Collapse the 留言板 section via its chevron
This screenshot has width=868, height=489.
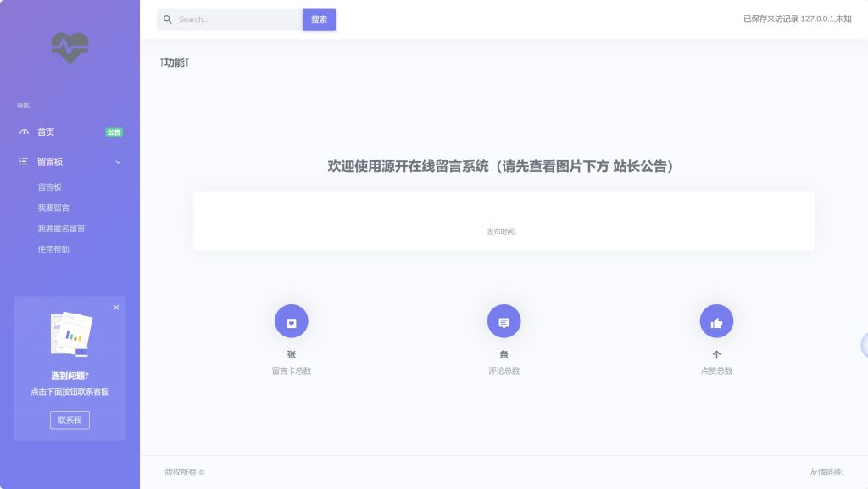pyautogui.click(x=118, y=161)
